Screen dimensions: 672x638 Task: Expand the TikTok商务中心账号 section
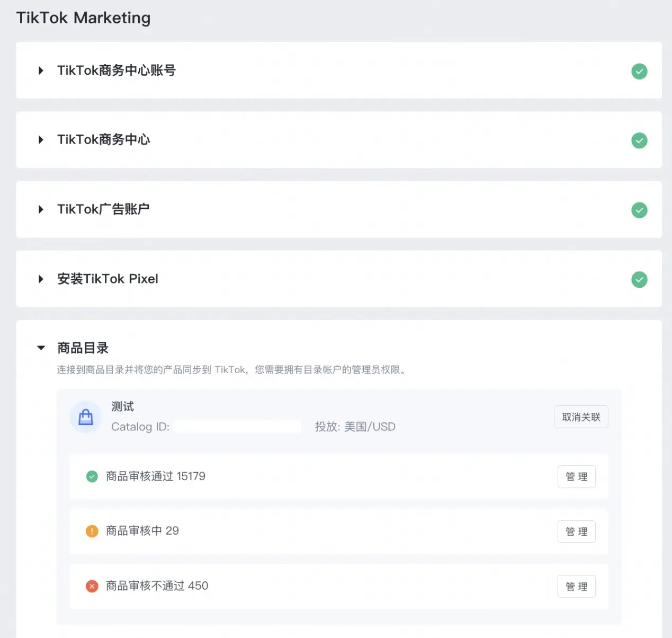[x=41, y=70]
